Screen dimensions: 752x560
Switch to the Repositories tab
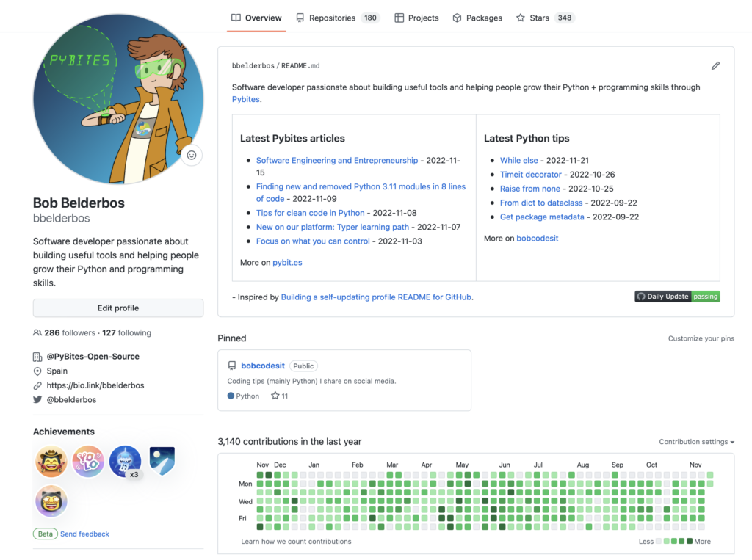pyautogui.click(x=337, y=18)
